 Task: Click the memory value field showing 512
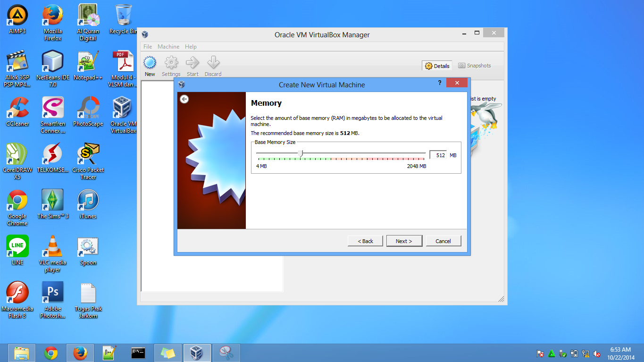438,155
